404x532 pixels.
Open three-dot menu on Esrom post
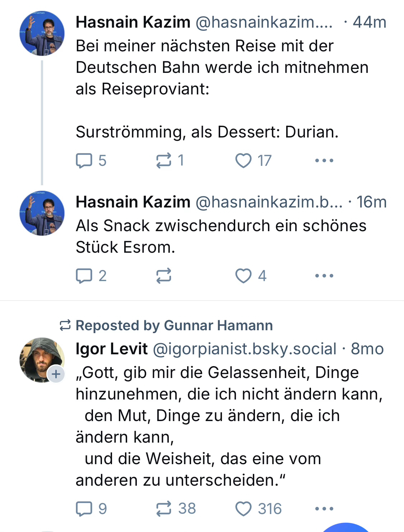[x=324, y=276]
